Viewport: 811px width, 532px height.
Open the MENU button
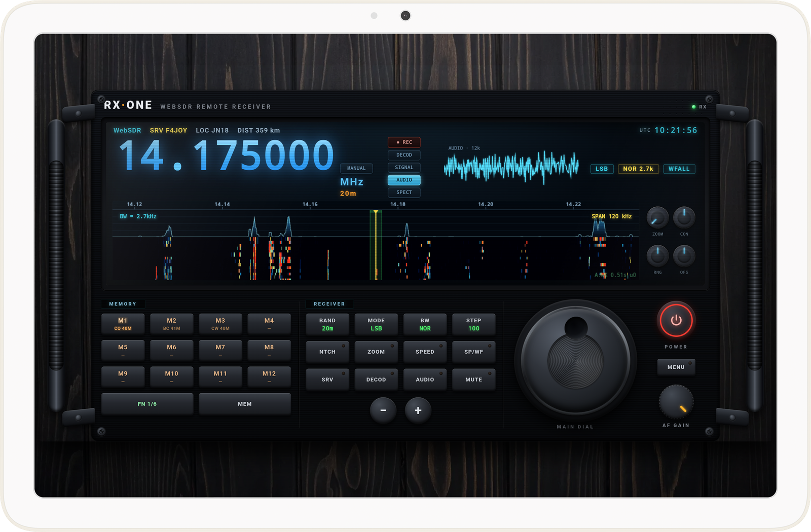coord(676,367)
